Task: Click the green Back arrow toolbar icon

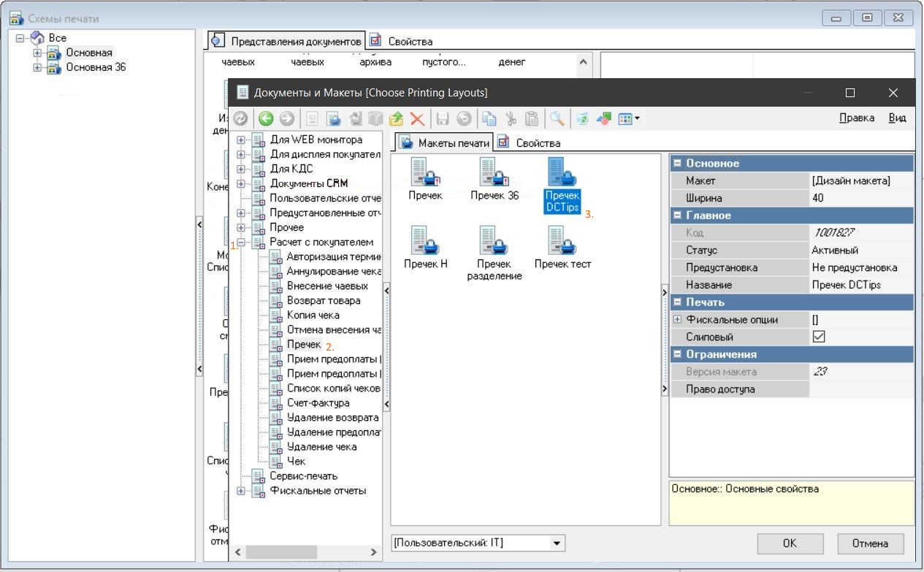Action: [x=266, y=118]
